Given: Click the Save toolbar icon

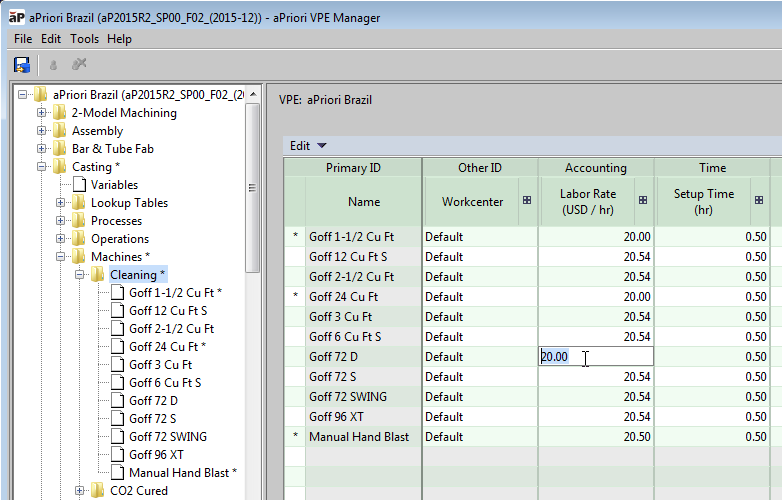Looking at the screenshot, I should [x=21, y=64].
